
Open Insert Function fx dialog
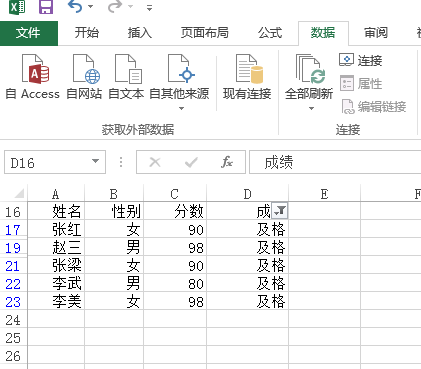[x=227, y=162]
